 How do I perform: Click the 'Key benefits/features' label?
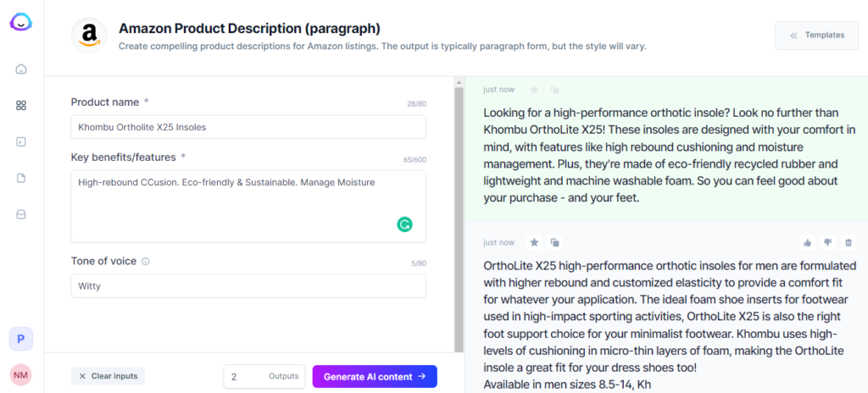[124, 158]
